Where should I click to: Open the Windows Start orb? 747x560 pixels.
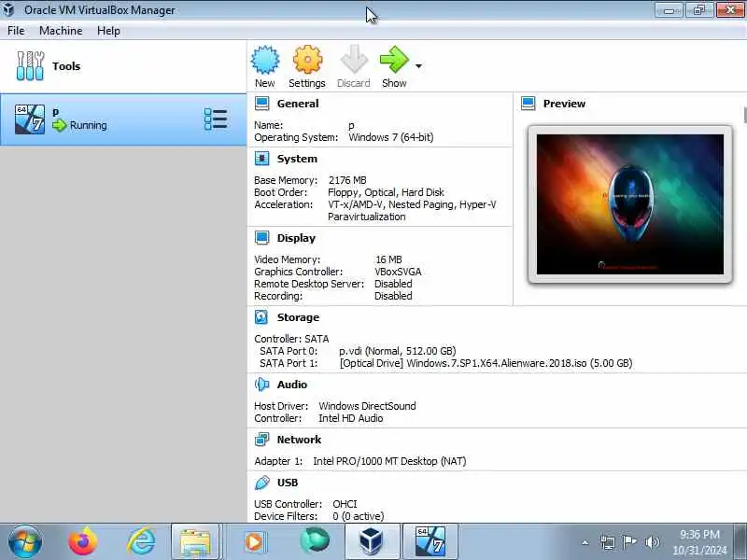coord(25,541)
